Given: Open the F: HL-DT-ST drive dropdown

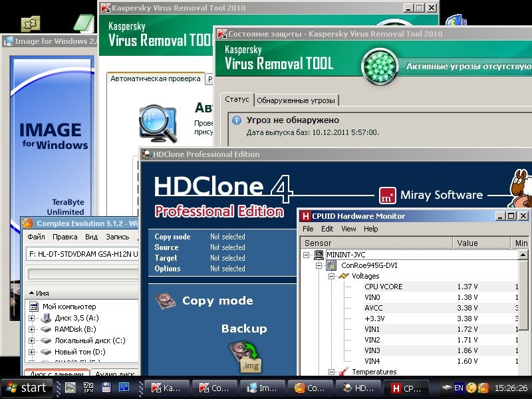Looking at the screenshot, I should click(82, 254).
